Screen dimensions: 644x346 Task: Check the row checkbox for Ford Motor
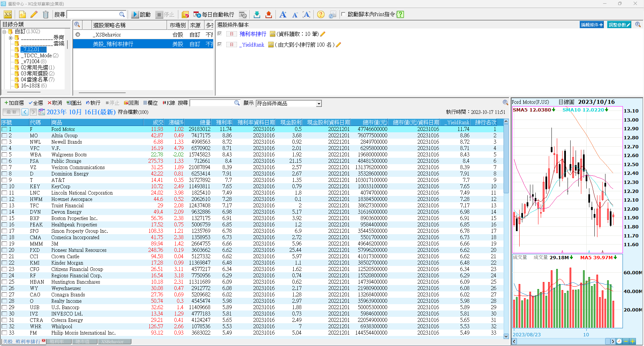[4, 129]
